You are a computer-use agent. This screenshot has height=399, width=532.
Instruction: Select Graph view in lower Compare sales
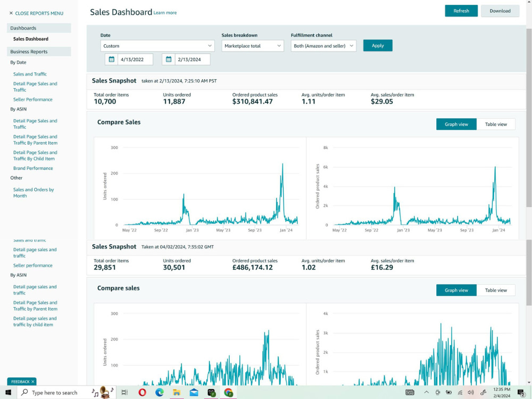[x=456, y=290]
